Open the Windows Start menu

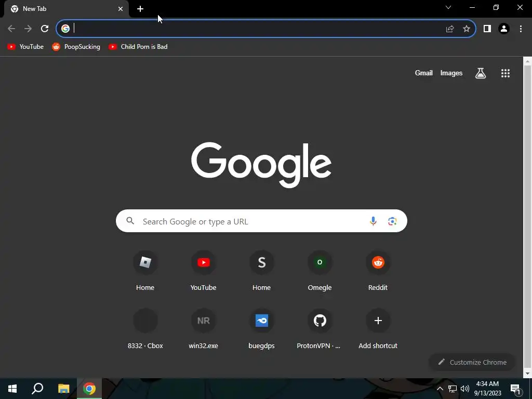pyautogui.click(x=12, y=389)
